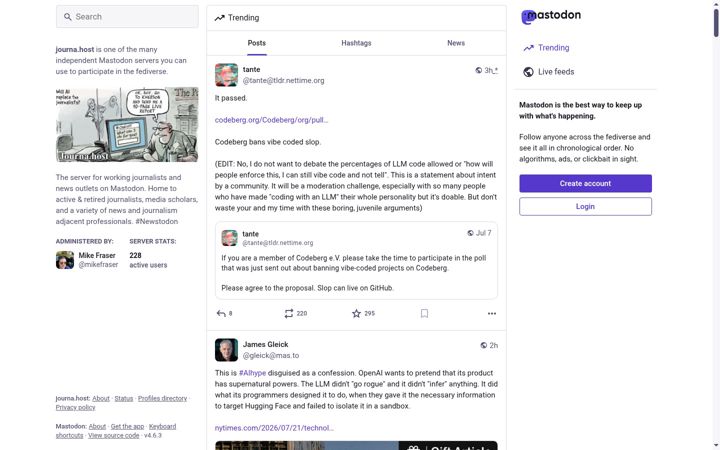
Task: Open the #AIhype hashtag
Action: [253, 373]
